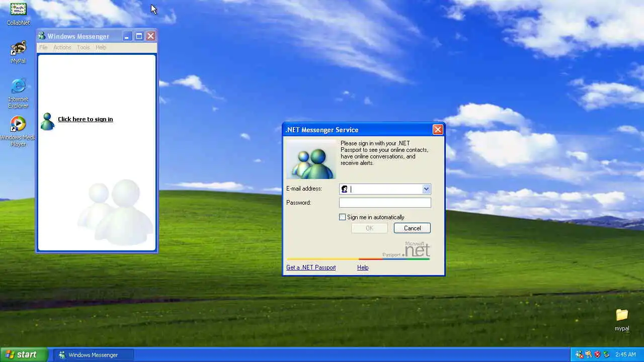Click the keys icon in the system tray

click(x=589, y=354)
